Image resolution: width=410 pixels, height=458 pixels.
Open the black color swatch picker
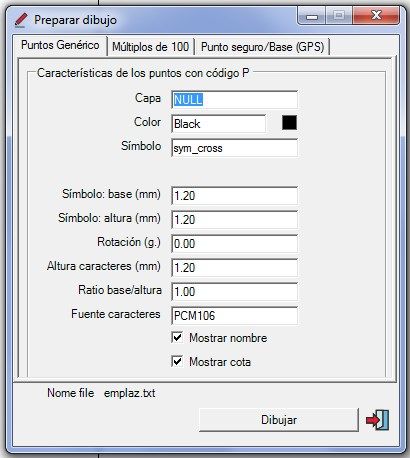289,123
